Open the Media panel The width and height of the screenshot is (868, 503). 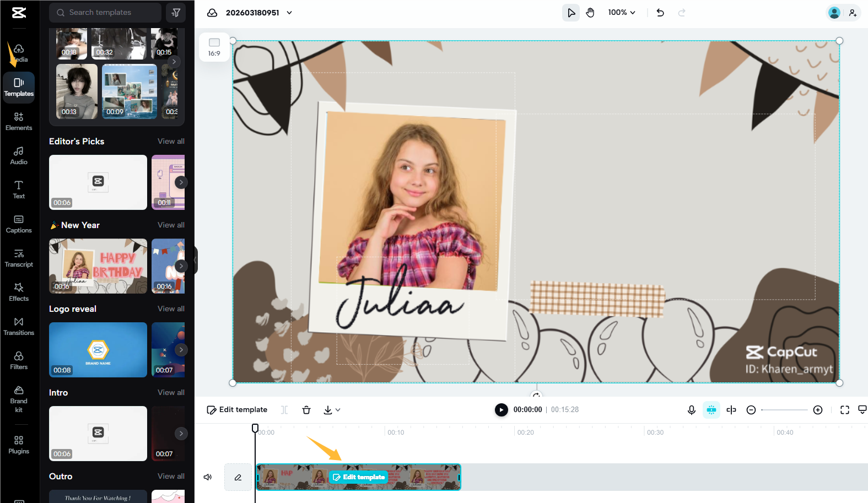pyautogui.click(x=19, y=53)
